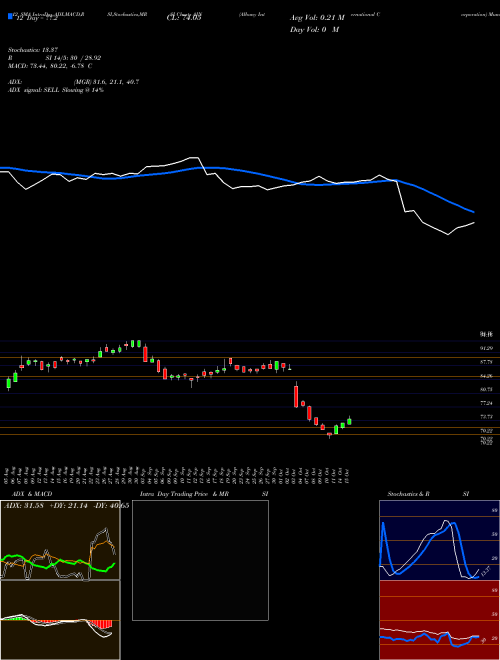This screenshot has width=500, height=660.
Task: Click the 91.29 price axis label
Action: (x=486, y=348)
